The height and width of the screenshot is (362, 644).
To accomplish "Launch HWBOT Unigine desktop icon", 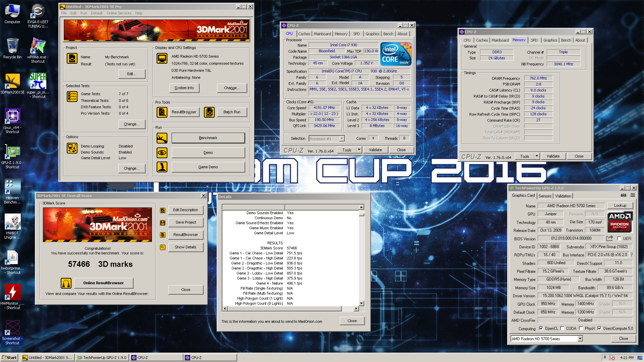I will tap(12, 226).
